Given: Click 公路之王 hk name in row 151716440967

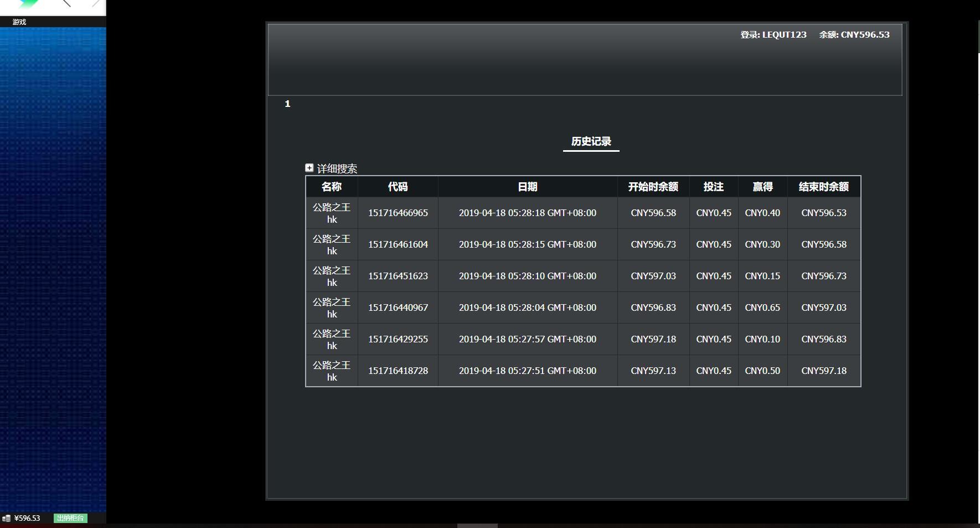Looking at the screenshot, I should click(x=332, y=307).
